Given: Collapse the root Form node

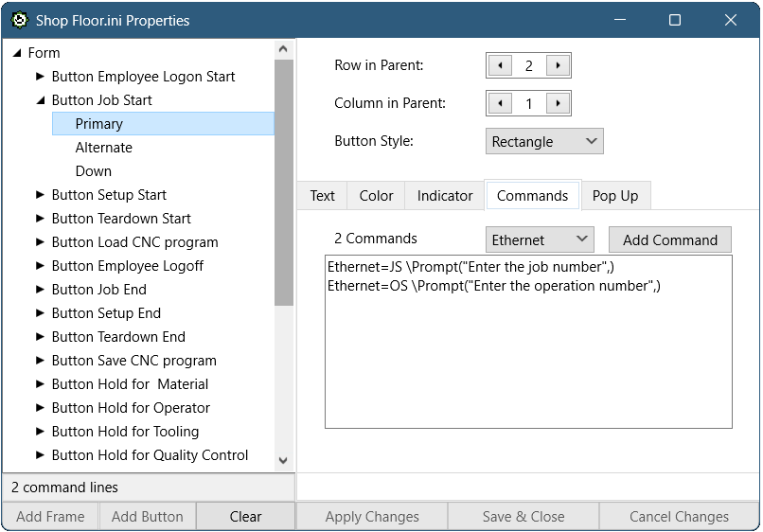Looking at the screenshot, I should (x=17, y=53).
